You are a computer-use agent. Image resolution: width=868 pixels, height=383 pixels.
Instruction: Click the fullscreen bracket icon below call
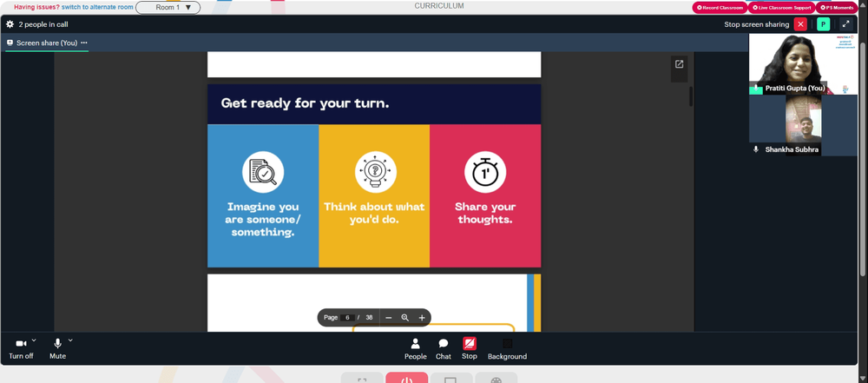pos(362,379)
